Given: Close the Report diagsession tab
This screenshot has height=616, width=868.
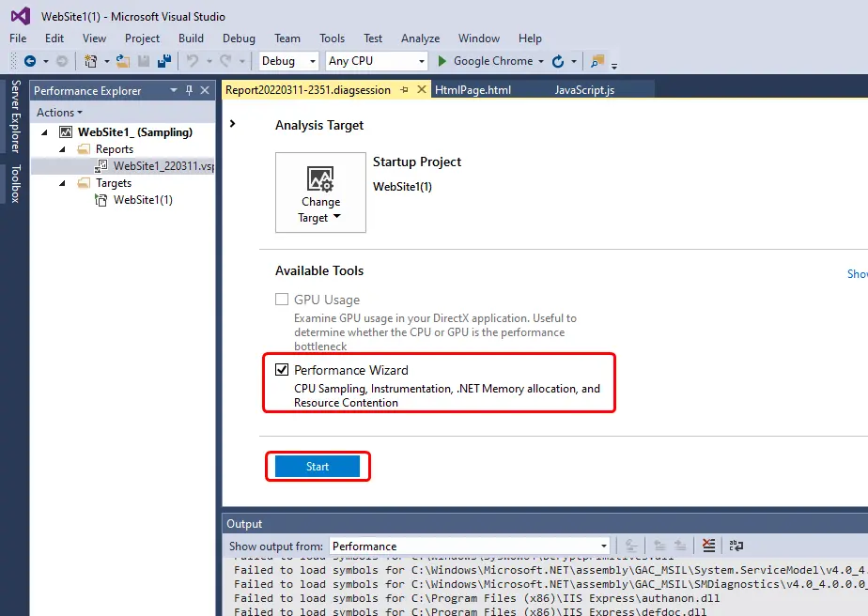Looking at the screenshot, I should click(422, 89).
